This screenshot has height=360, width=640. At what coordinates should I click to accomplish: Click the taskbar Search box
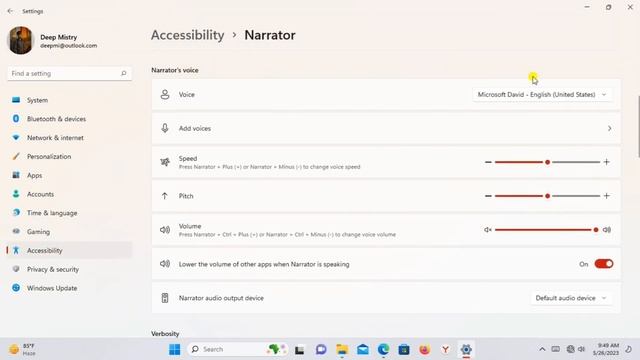coord(238,349)
